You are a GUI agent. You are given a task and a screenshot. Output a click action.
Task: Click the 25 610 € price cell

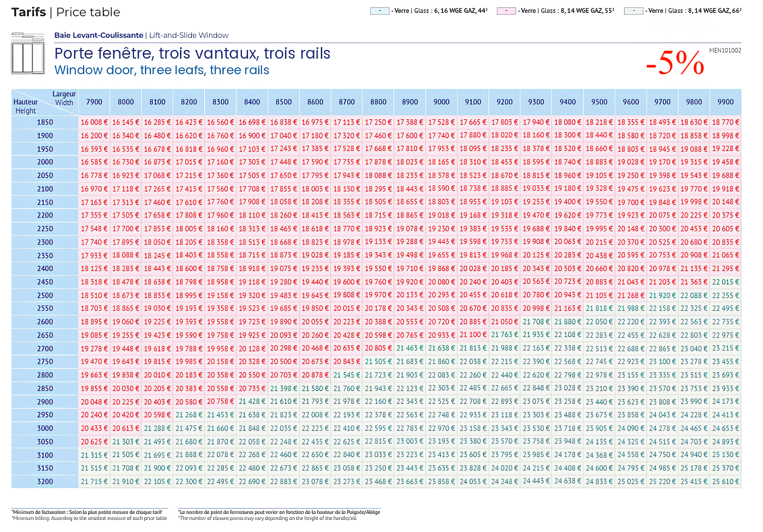coord(725,481)
